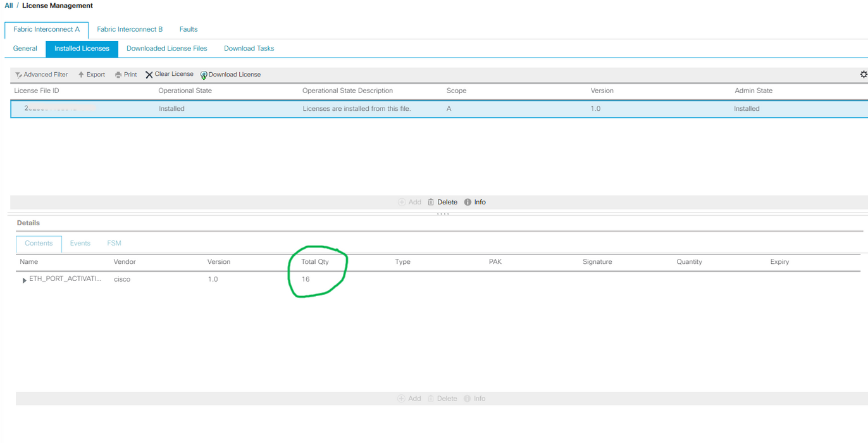The image size is (868, 443).
Task: Open the Advanced Filter funnel icon
Action: pos(19,75)
